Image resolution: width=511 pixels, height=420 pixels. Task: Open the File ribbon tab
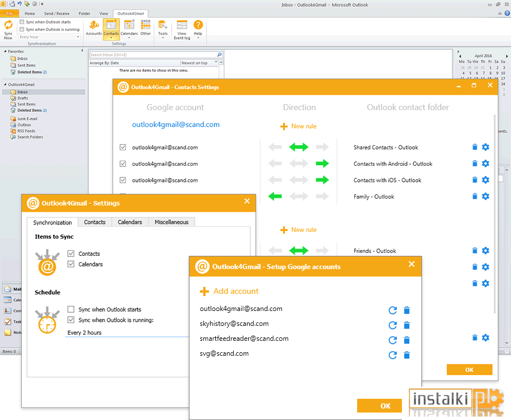point(9,13)
